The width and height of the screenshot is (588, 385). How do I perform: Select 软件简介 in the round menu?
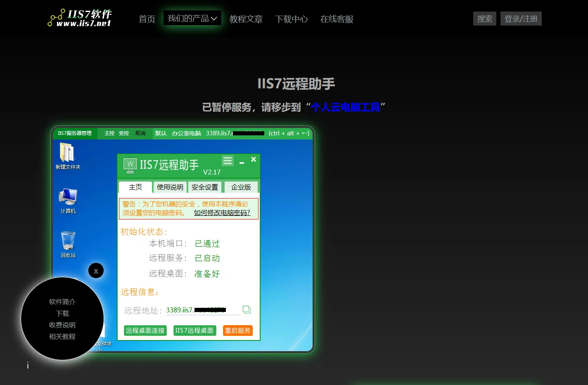point(62,302)
